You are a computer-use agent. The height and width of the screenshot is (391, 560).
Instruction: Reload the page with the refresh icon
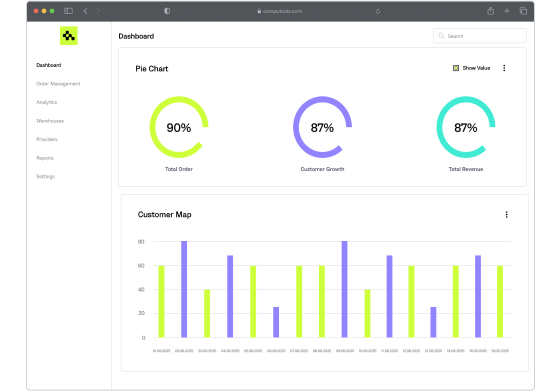coord(378,11)
